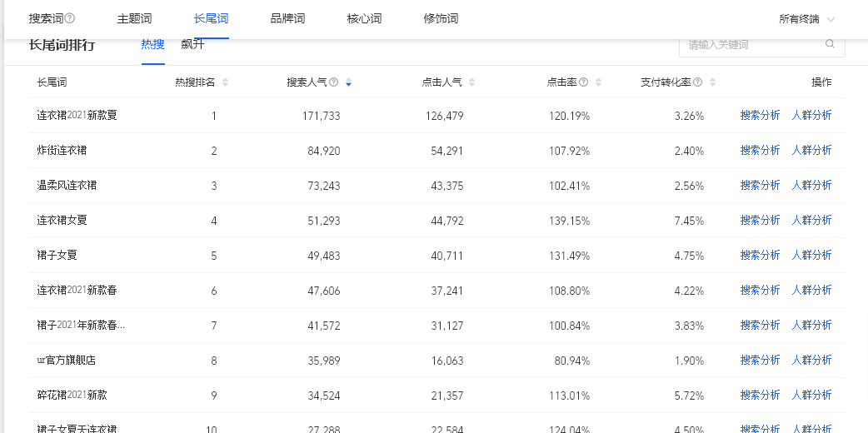The image size is (868, 433).
Task: Click click rate value 80.94%
Action: pos(571,361)
